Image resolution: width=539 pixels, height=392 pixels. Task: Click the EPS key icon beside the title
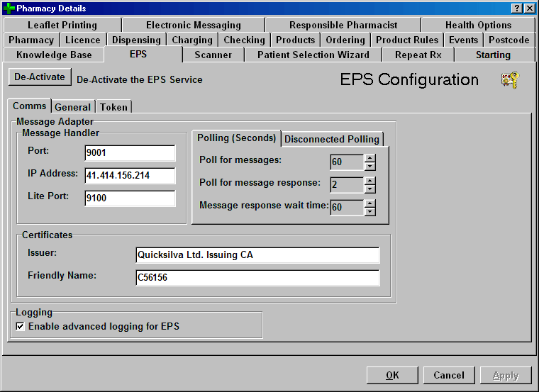pos(509,79)
